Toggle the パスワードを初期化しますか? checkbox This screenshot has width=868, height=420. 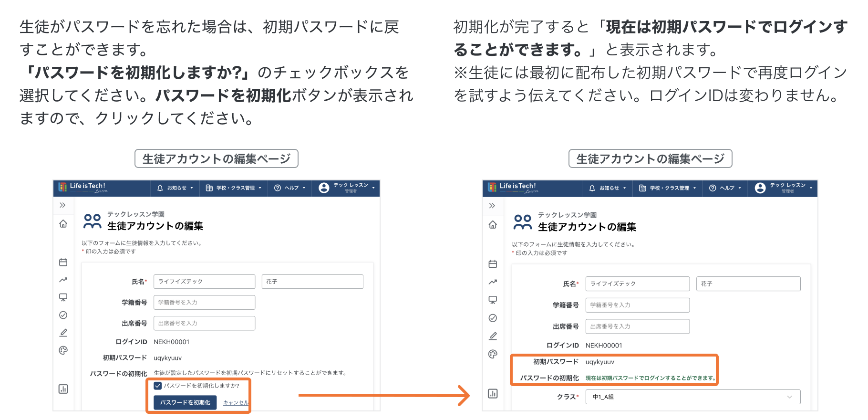point(158,386)
